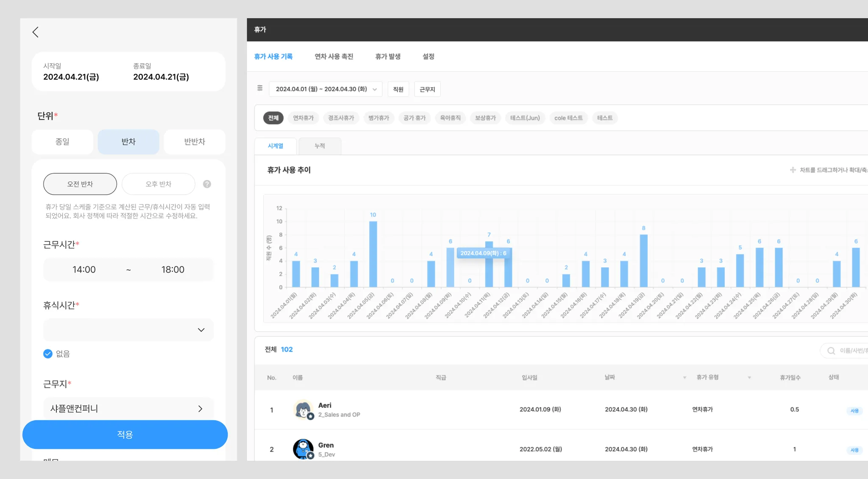Click the 이름 column header
This screenshot has width=868, height=479.
(298, 378)
